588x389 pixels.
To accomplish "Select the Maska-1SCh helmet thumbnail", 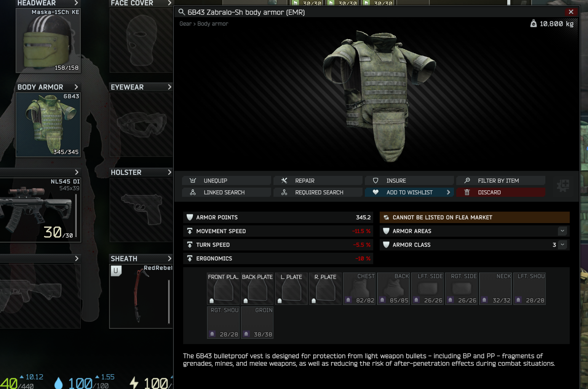I will click(48, 40).
